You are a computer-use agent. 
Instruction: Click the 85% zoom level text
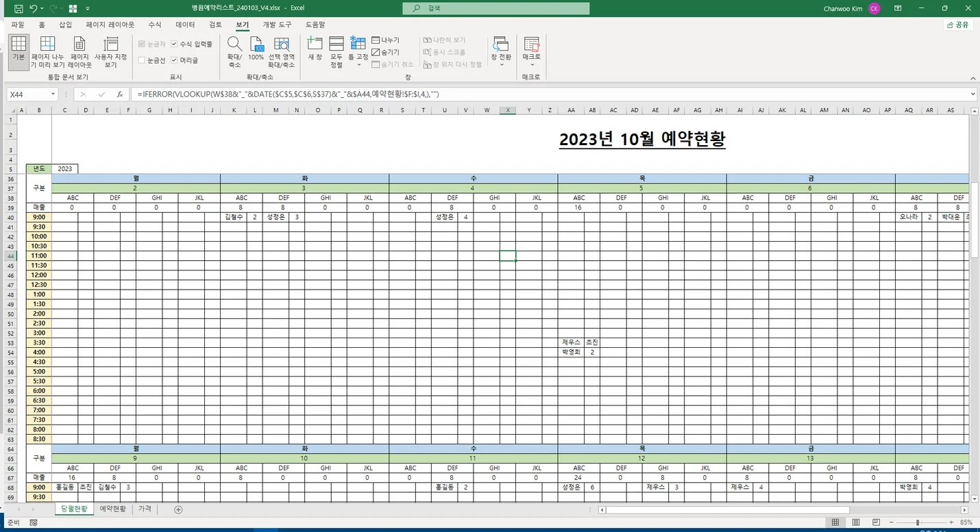point(967,523)
